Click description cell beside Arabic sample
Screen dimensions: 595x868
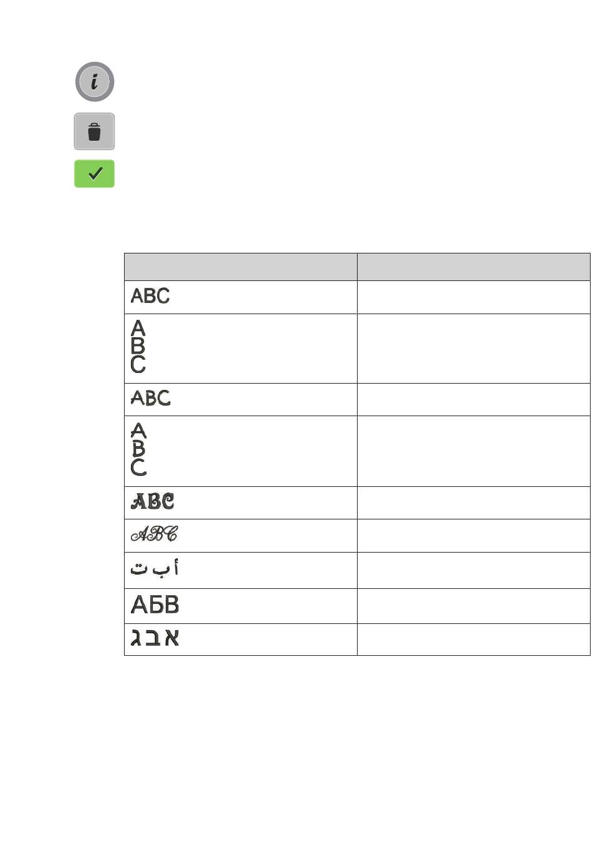click(x=473, y=570)
